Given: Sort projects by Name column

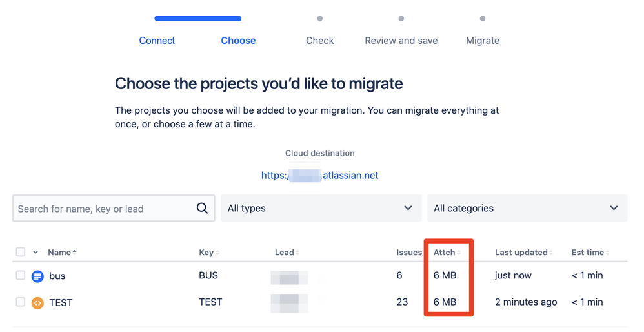Looking at the screenshot, I should (x=62, y=253).
